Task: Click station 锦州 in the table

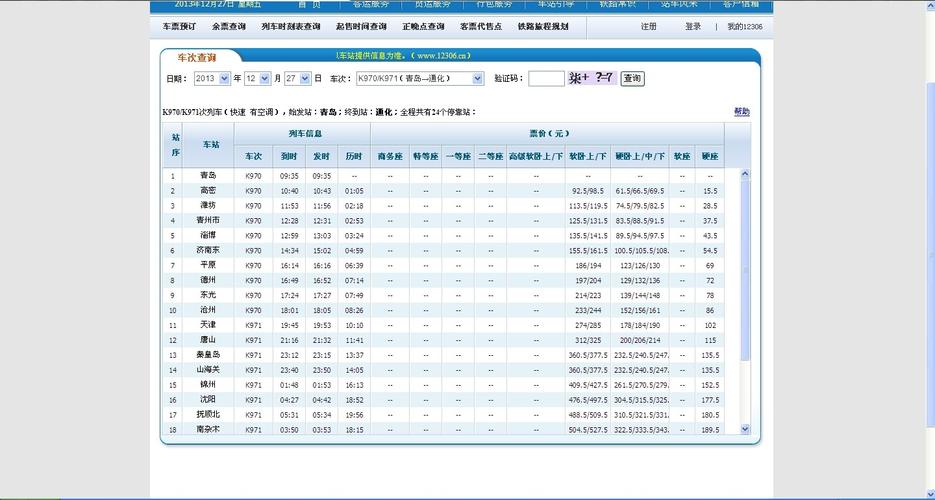Action: [208, 384]
